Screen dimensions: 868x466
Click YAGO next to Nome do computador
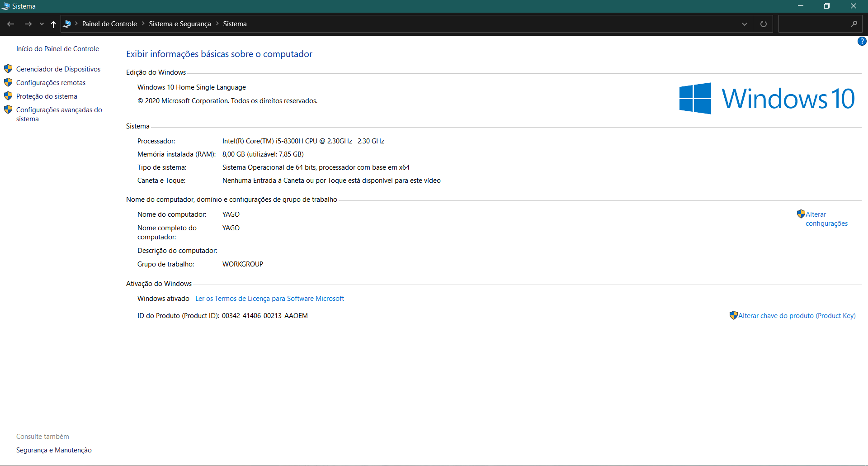click(231, 214)
